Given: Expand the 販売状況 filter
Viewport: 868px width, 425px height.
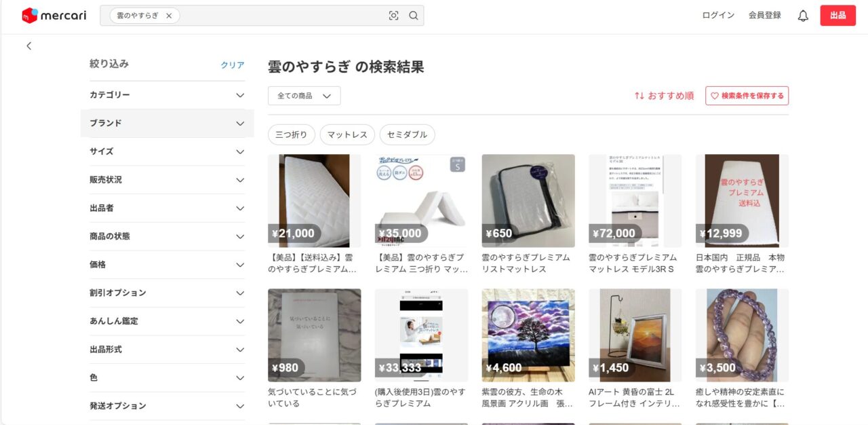Looking at the screenshot, I should (167, 180).
